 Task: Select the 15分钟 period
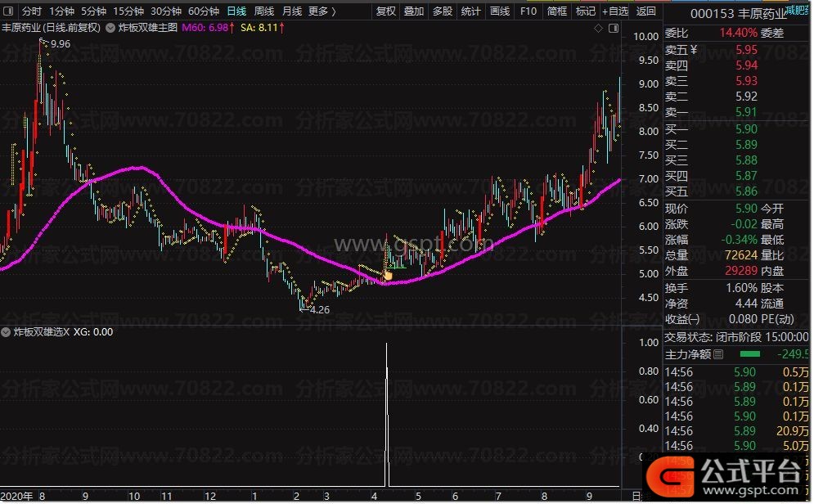128,11
